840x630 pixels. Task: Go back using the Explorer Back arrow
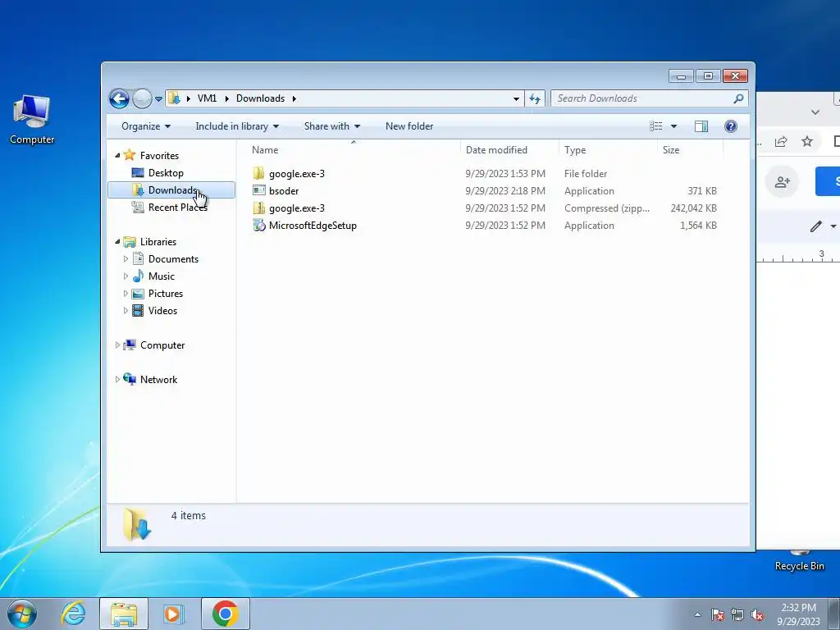pyautogui.click(x=119, y=98)
